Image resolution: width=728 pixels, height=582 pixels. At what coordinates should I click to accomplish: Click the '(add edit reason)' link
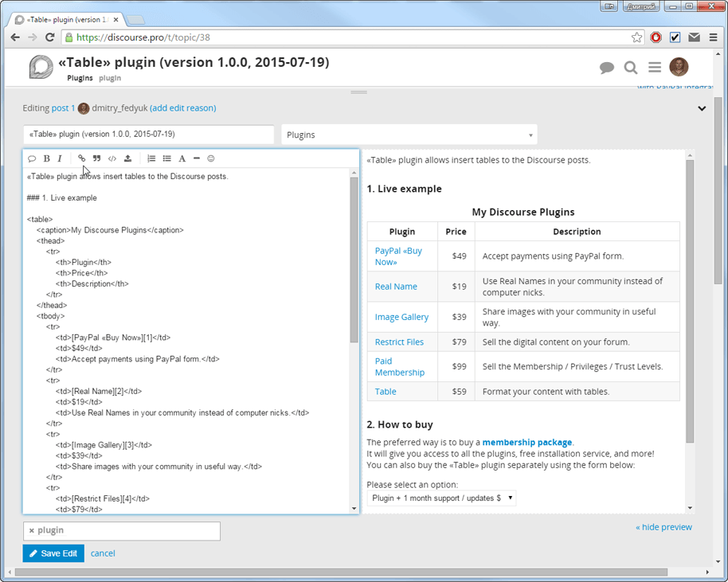point(183,108)
